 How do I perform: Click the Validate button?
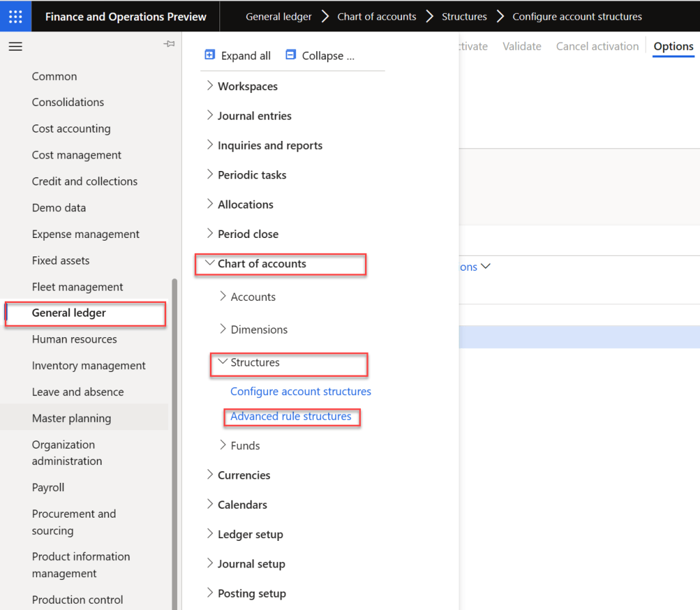pyautogui.click(x=522, y=47)
